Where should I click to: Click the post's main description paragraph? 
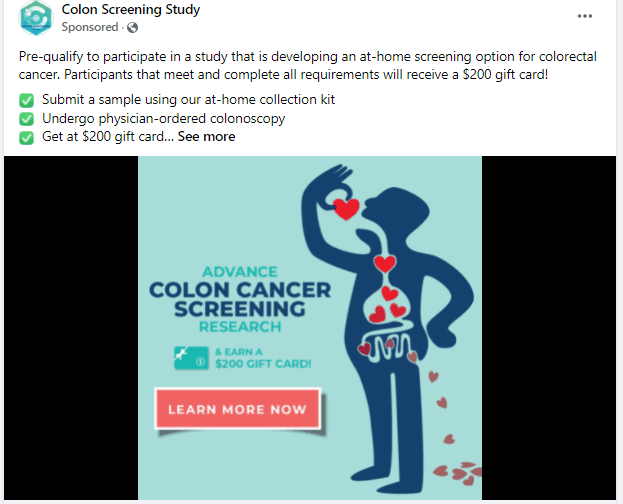308,65
